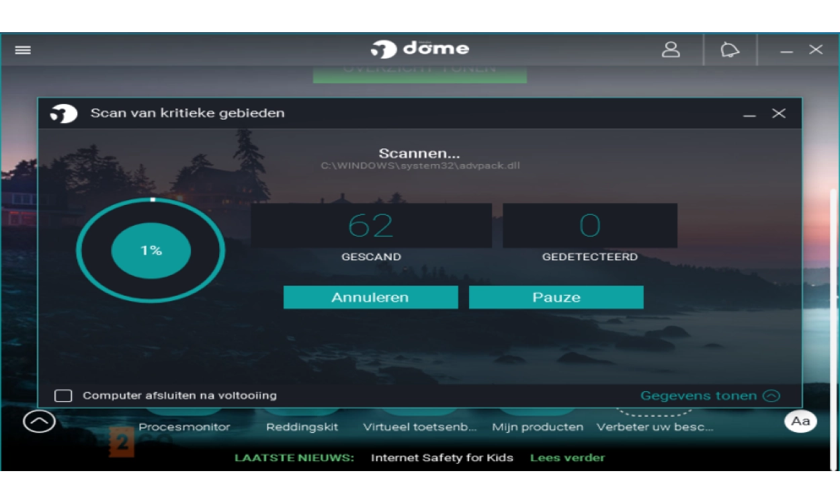Launch the Virtueel toetsenbord item
The width and height of the screenshot is (840, 504).
[419, 427]
